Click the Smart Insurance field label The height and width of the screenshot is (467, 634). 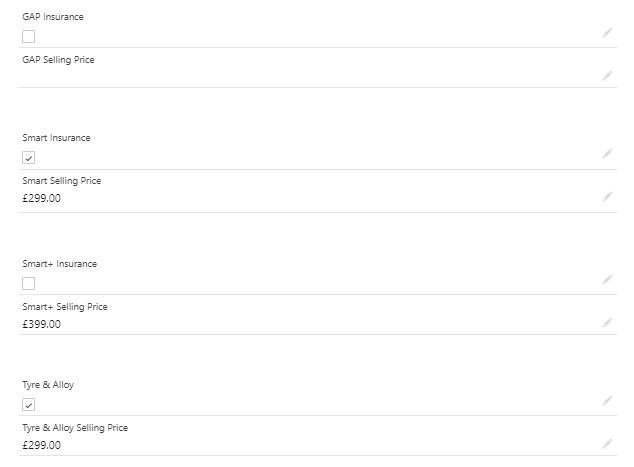(56, 138)
